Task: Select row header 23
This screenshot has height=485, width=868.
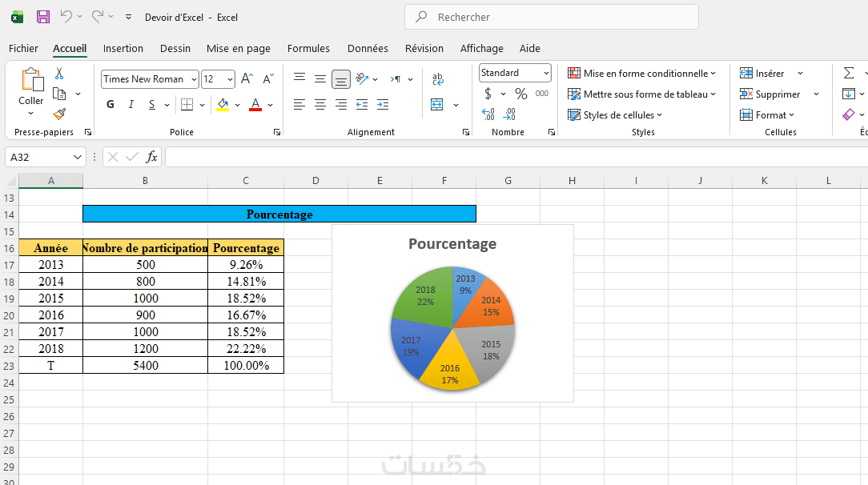Action: (x=9, y=366)
